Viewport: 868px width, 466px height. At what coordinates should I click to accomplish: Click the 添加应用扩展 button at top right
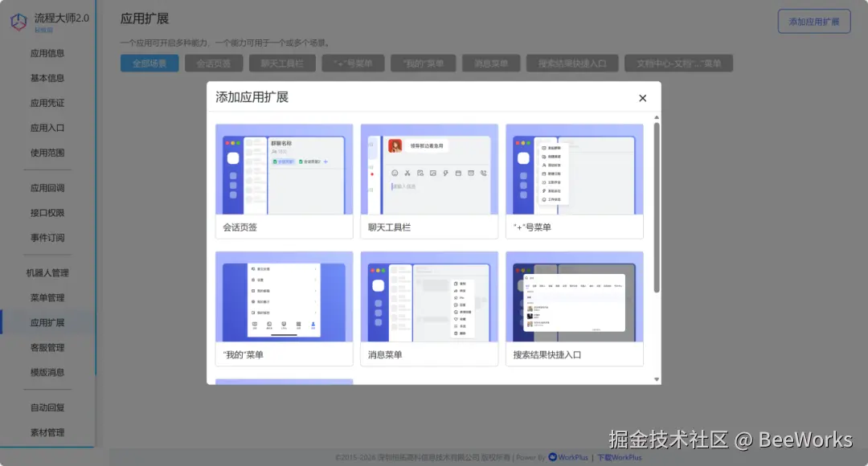point(814,22)
